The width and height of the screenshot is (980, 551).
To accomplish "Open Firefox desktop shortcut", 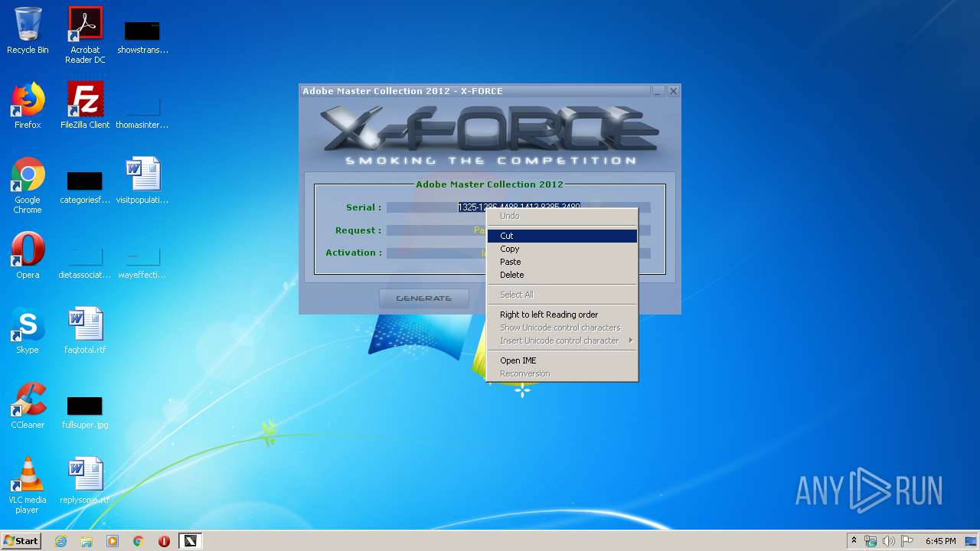I will [28, 106].
